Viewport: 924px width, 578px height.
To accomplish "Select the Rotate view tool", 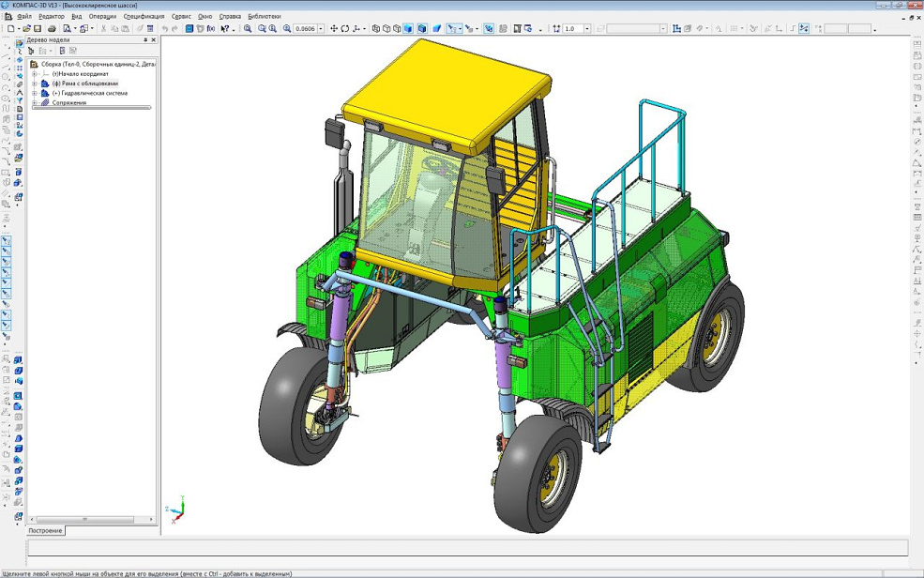I will tap(345, 29).
